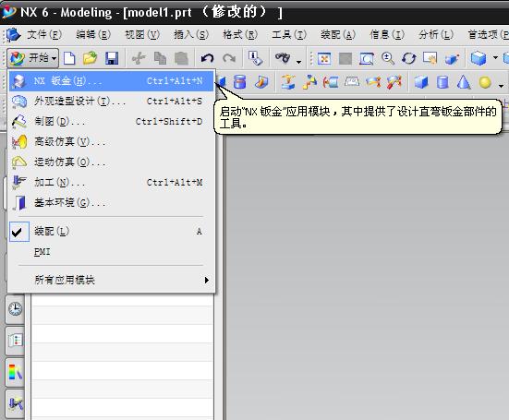Image resolution: width=509 pixels, height=420 pixels.
Task: Open the 插入(S) menu
Action: tap(191, 34)
